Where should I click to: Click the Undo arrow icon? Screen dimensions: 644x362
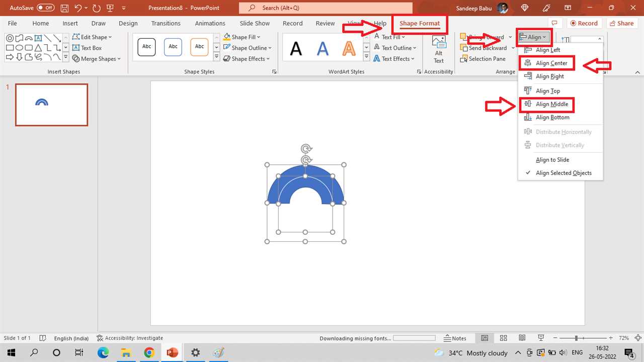78,8
